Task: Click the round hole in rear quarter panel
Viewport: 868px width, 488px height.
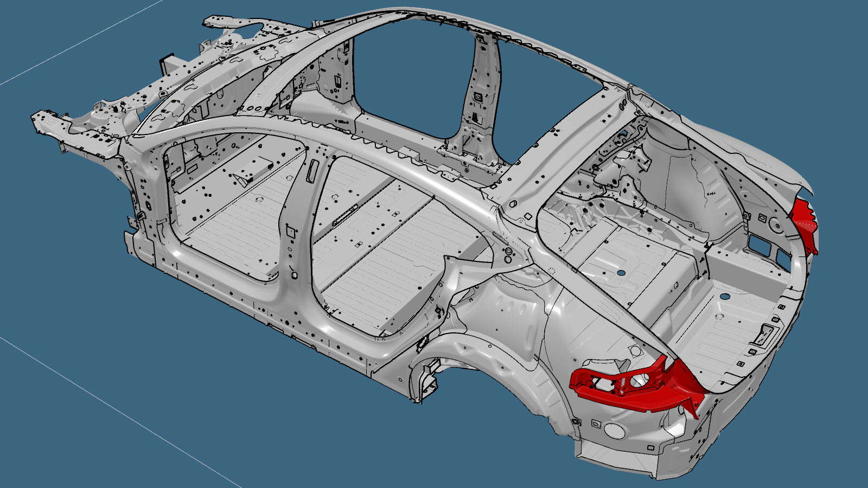Action: 614,431
